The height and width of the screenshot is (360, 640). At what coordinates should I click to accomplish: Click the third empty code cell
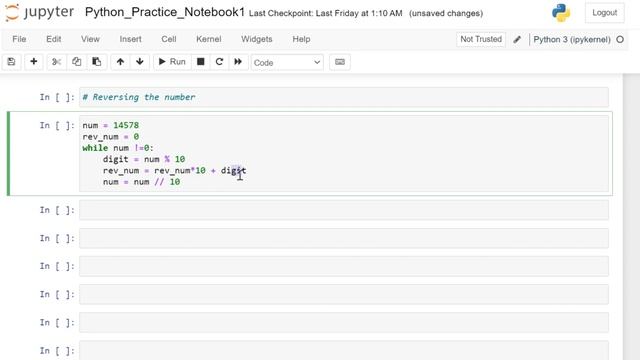pyautogui.click(x=344, y=266)
